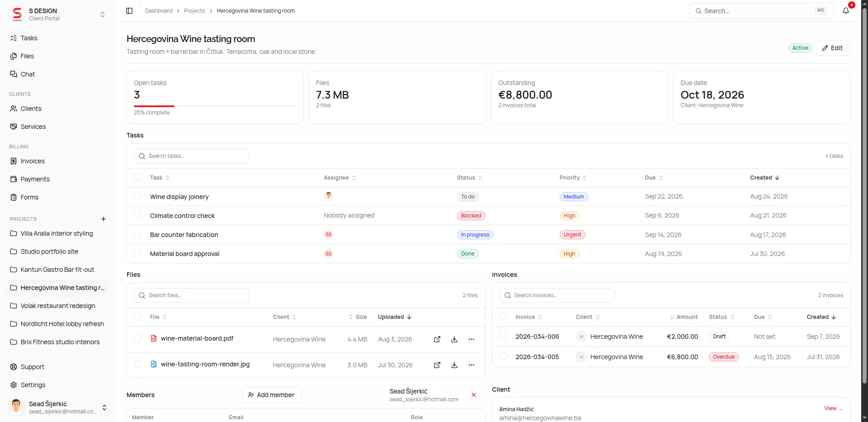Click the Files icon in sidebar
Image resolution: width=868 pixels, height=422 pixels.
pos(14,56)
